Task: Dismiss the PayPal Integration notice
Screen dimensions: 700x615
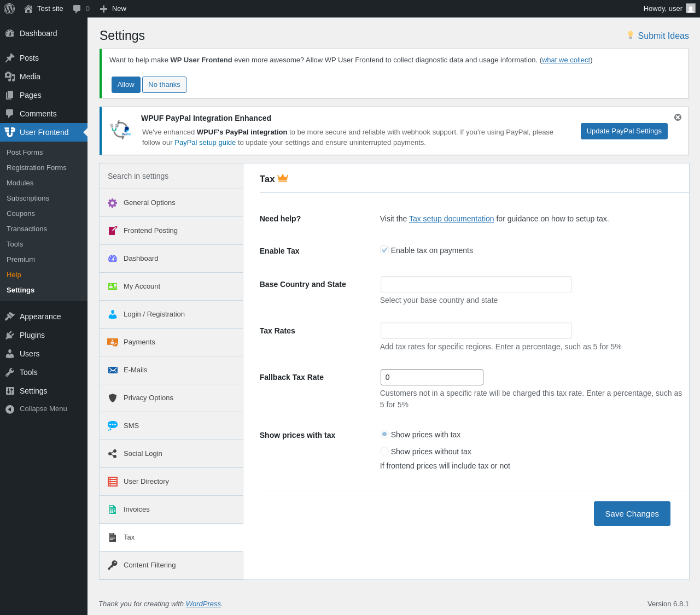Action: tap(678, 118)
